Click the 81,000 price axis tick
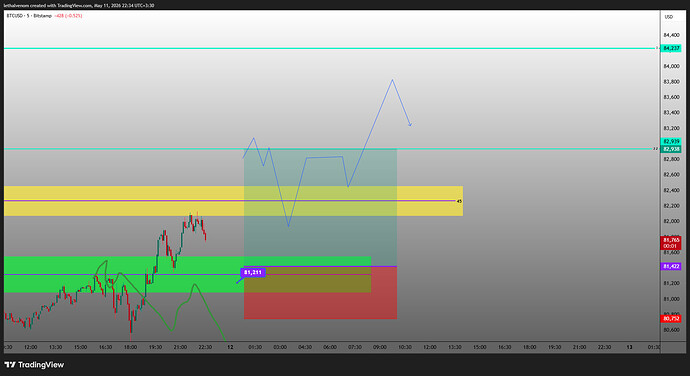The image size is (690, 376). [x=672, y=299]
